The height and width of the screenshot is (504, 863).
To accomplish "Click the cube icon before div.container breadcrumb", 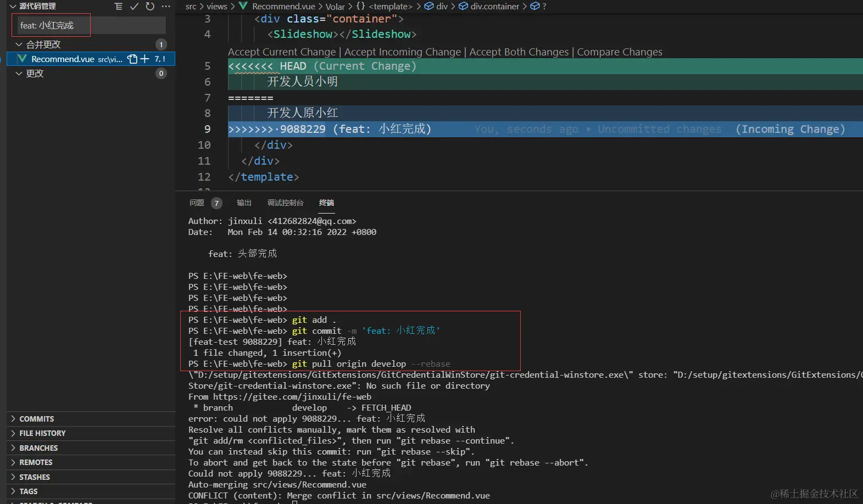I will pyautogui.click(x=463, y=6).
